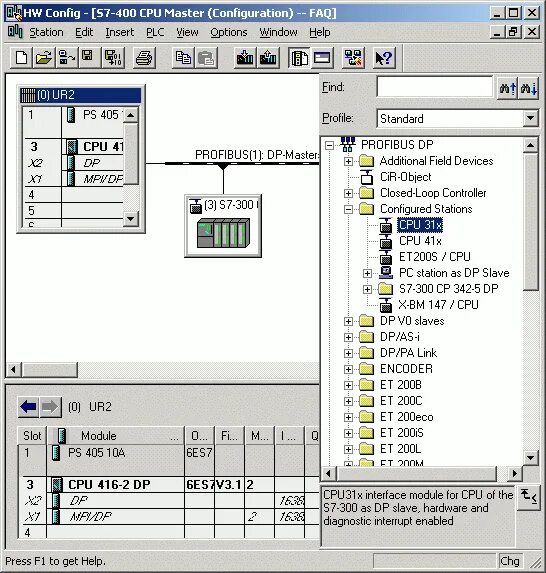Click the catalog horizontal scrollbar right arrow
This screenshot has height=573, width=546.
pos(515,474)
